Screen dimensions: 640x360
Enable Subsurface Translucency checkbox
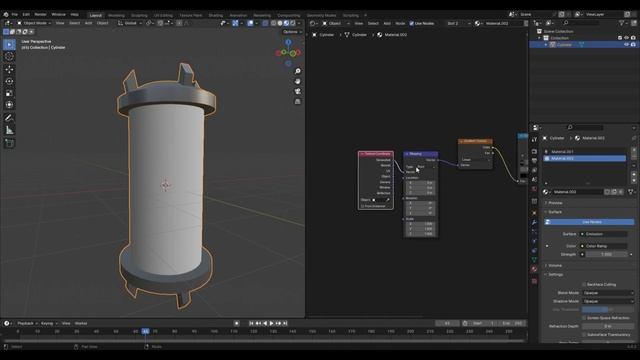click(x=584, y=334)
